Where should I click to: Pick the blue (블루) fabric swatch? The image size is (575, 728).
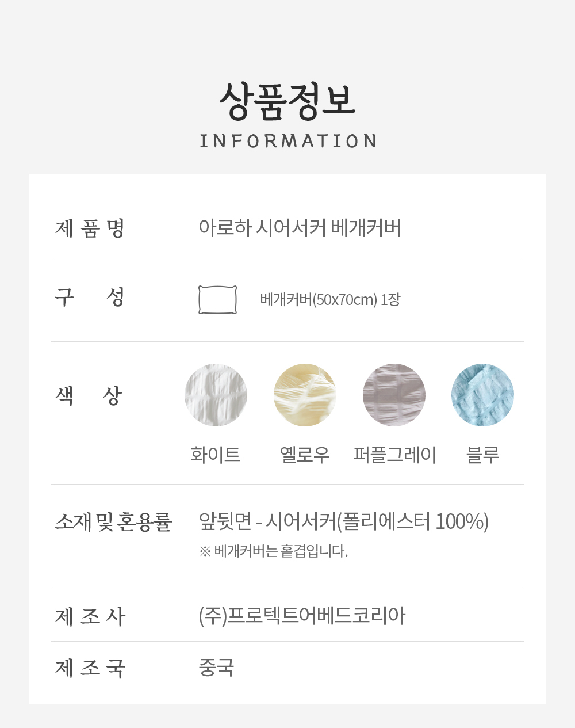coord(482,395)
